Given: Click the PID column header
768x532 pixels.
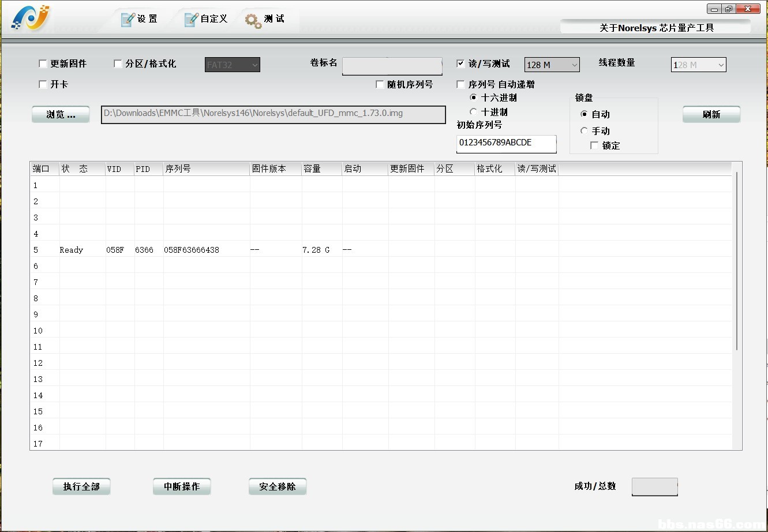Looking at the screenshot, I should click(x=149, y=168).
